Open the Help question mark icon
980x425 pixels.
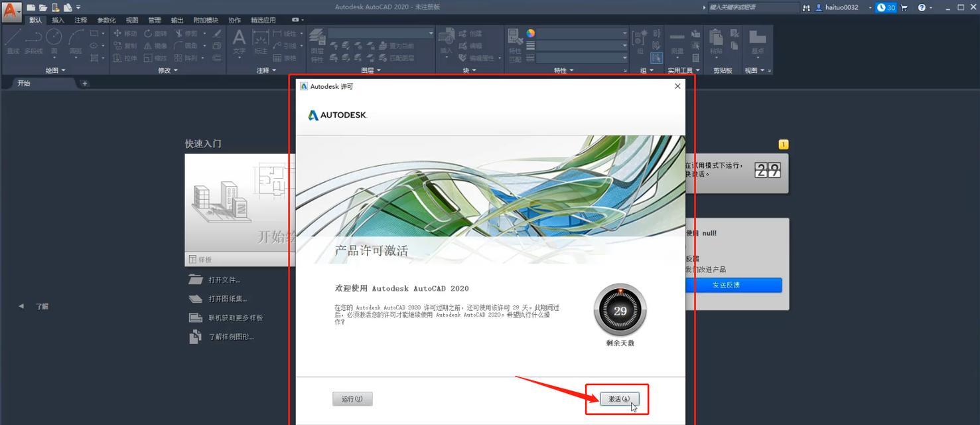(x=922, y=7)
